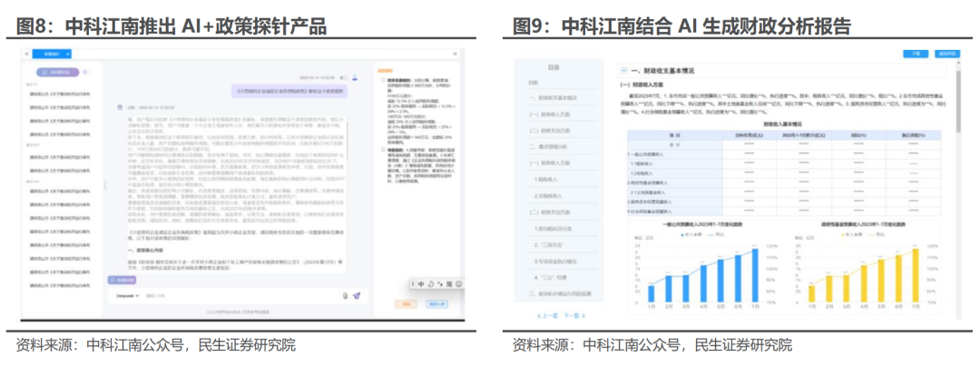Click the orange outlined button in the policy panel
980x367 pixels.
[407, 303]
